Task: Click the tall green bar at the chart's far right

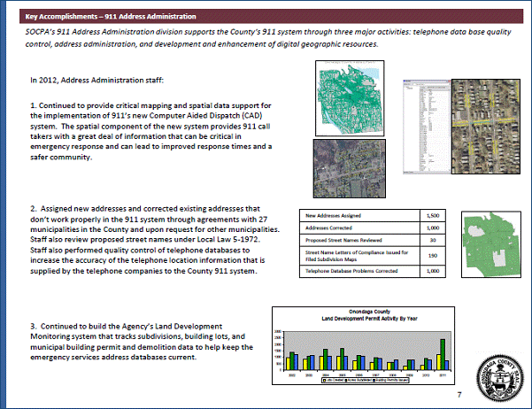Action: pos(443,354)
